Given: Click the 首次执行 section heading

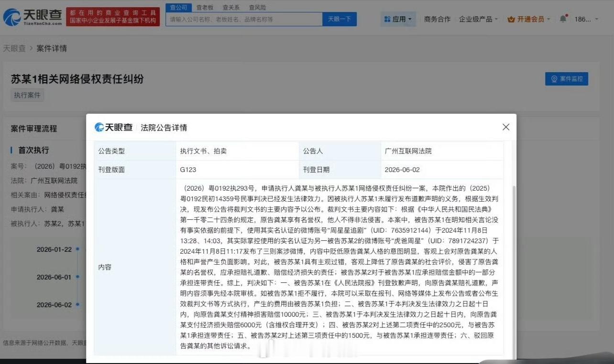Looking at the screenshot, I should [33, 150].
